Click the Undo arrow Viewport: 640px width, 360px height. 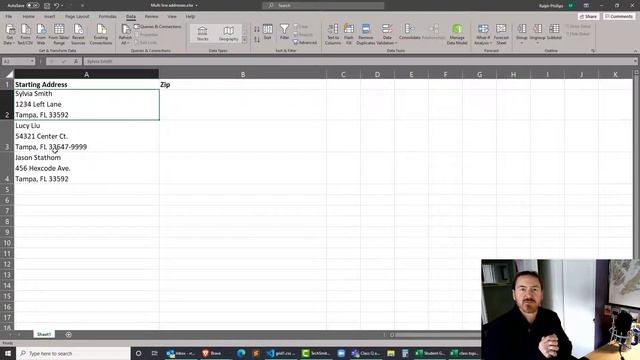(57, 6)
